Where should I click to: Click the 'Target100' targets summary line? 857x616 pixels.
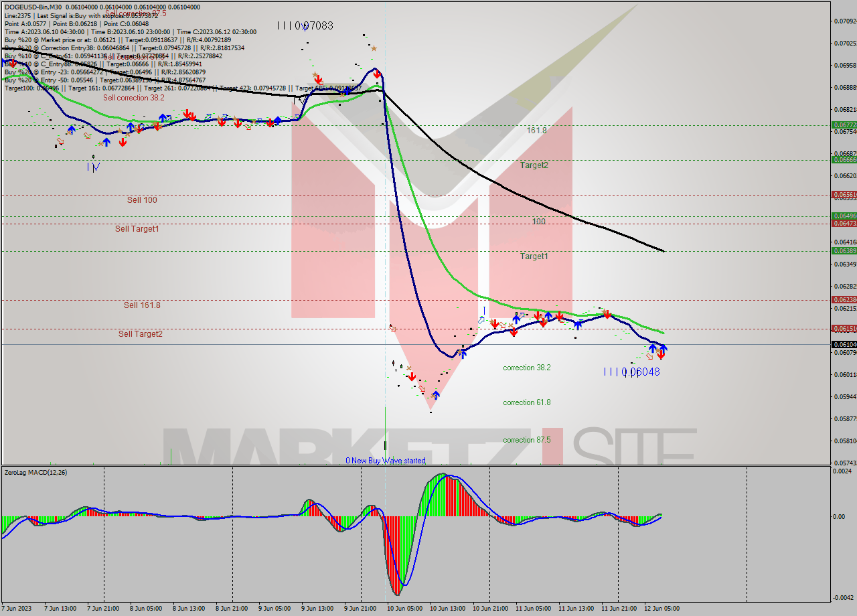(182, 88)
